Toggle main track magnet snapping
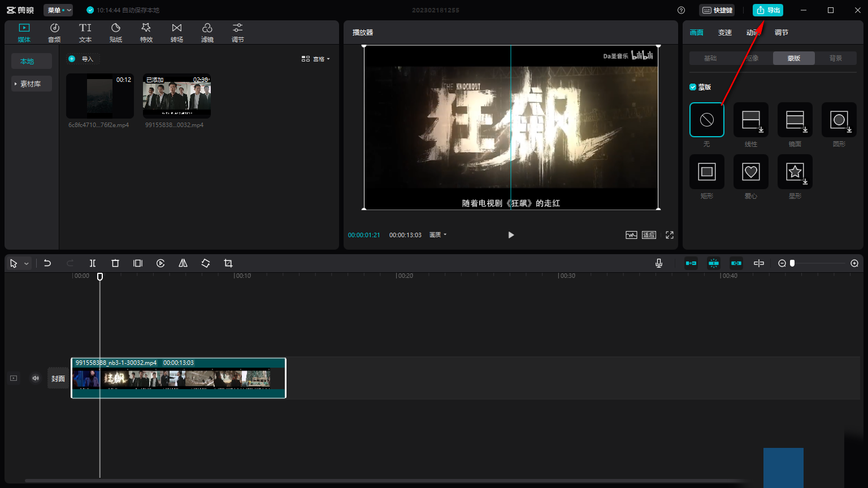 click(691, 263)
